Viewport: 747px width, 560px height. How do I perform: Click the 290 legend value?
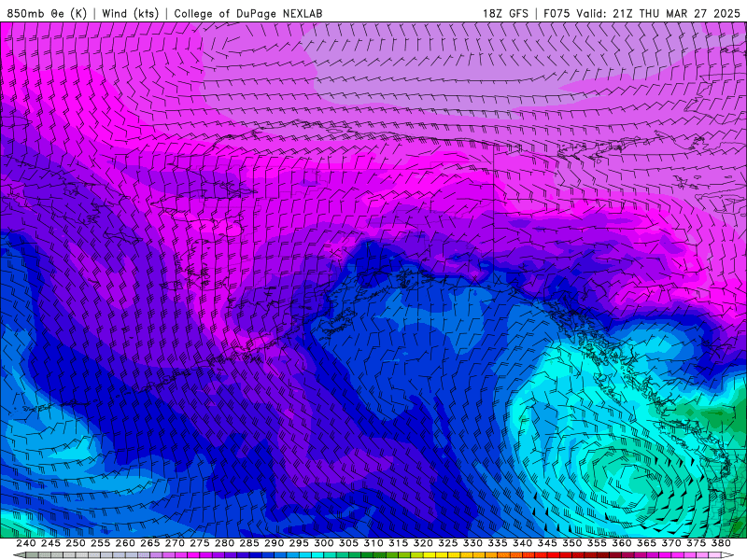pos(274,543)
